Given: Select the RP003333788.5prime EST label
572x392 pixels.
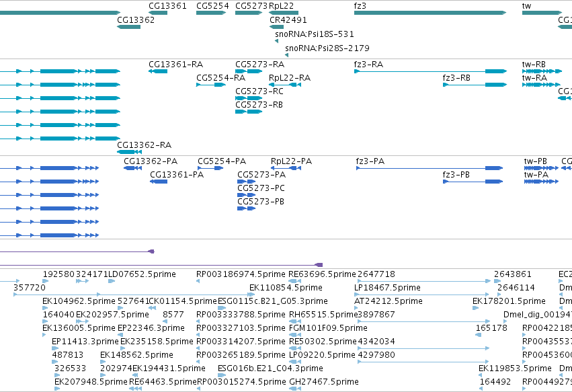Looking at the screenshot, I should click(241, 315).
